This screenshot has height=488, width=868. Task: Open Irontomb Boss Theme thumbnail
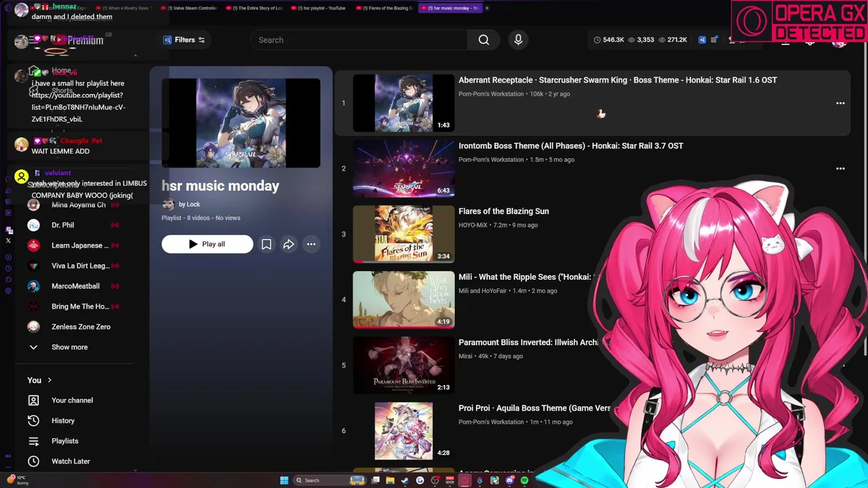(x=403, y=169)
